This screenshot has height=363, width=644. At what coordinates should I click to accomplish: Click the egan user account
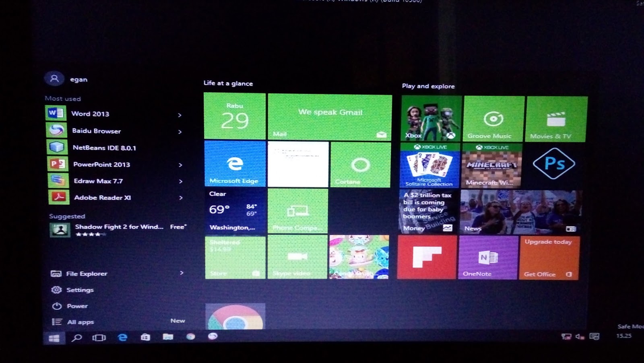[x=66, y=79]
